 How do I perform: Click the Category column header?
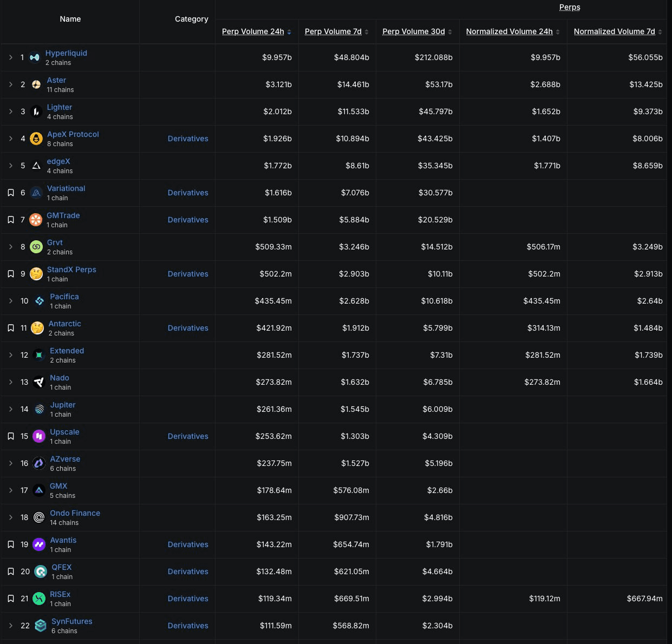click(192, 19)
